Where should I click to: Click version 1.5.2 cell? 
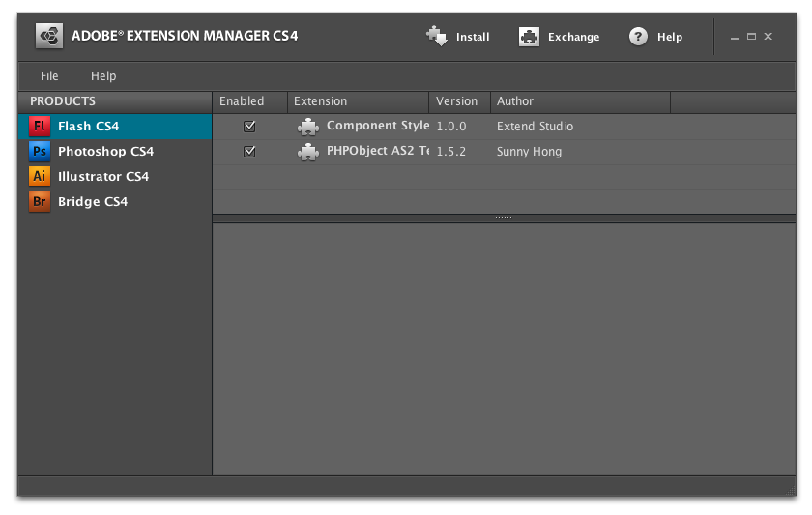click(x=451, y=152)
